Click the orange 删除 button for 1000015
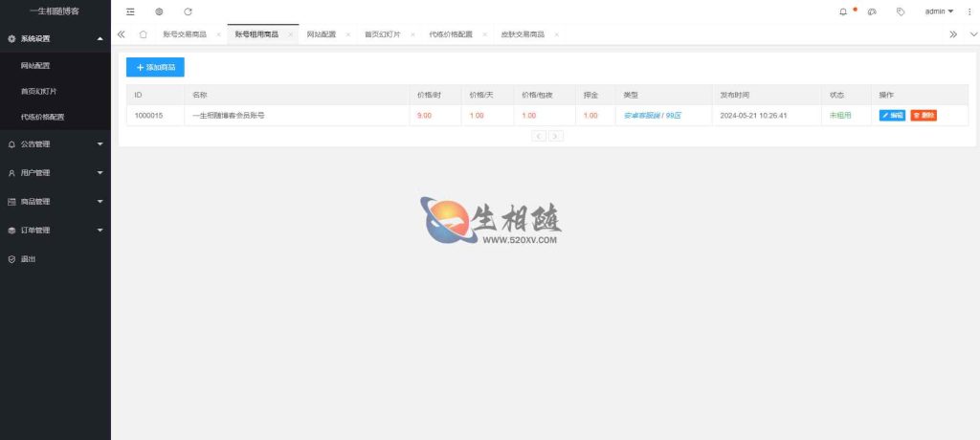The height and width of the screenshot is (440, 980). click(924, 116)
